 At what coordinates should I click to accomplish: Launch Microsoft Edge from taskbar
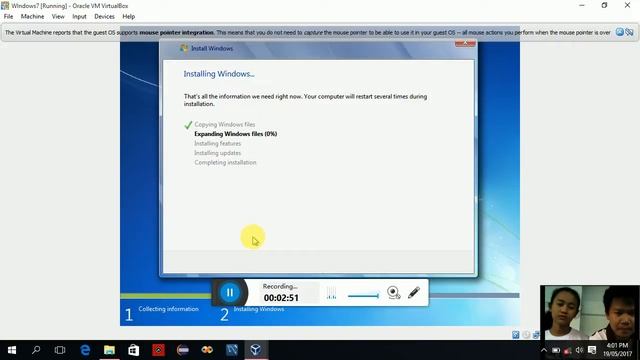[x=85, y=350]
